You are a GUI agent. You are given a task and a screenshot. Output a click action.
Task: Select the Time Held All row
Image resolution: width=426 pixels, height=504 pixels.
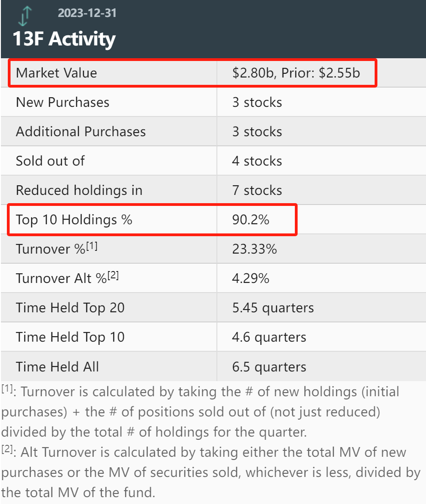214,367
